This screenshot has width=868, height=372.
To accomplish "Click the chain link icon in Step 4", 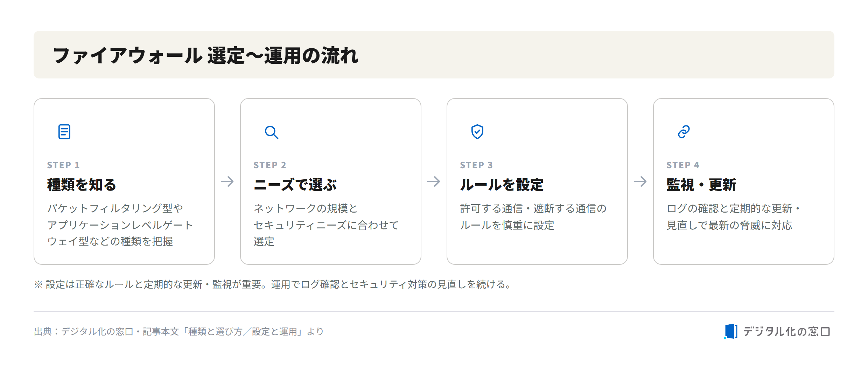I will [x=684, y=132].
